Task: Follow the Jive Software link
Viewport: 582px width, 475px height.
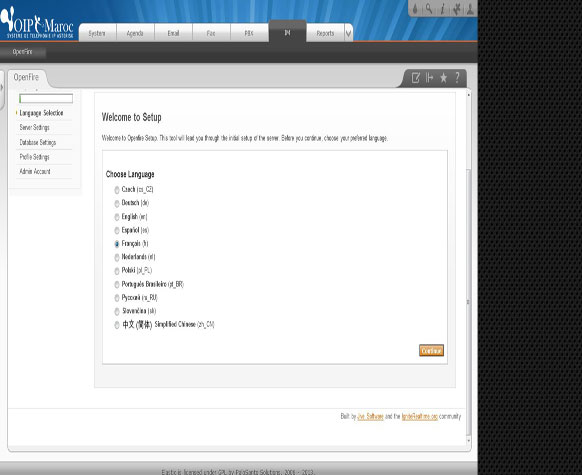Action: [370, 416]
